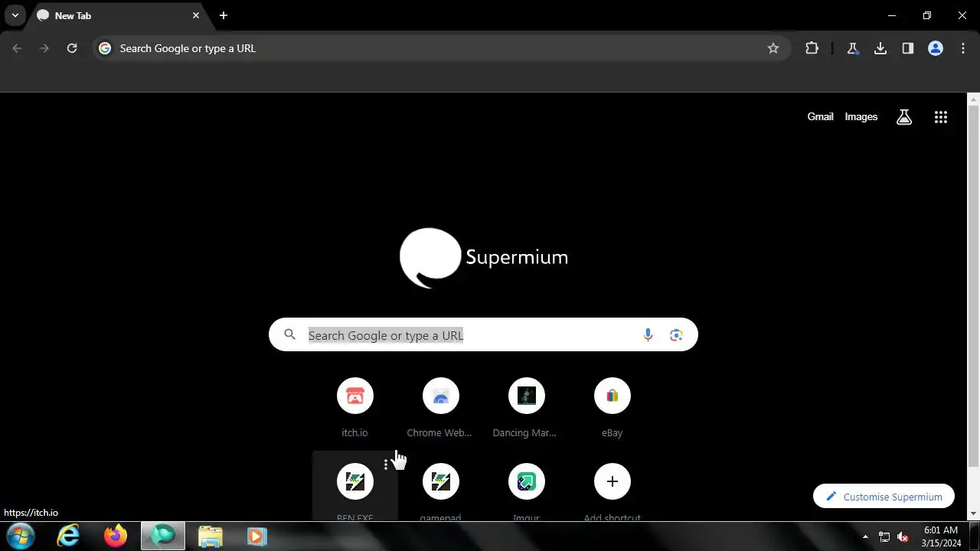Viewport: 980px width, 551px height.
Task: Launch Firefox from taskbar
Action: click(116, 536)
